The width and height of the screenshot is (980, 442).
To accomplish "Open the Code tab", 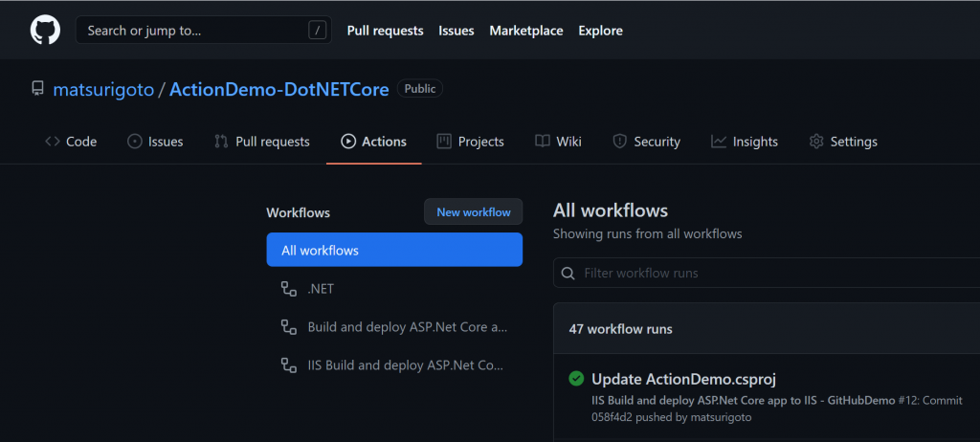I will 71,142.
